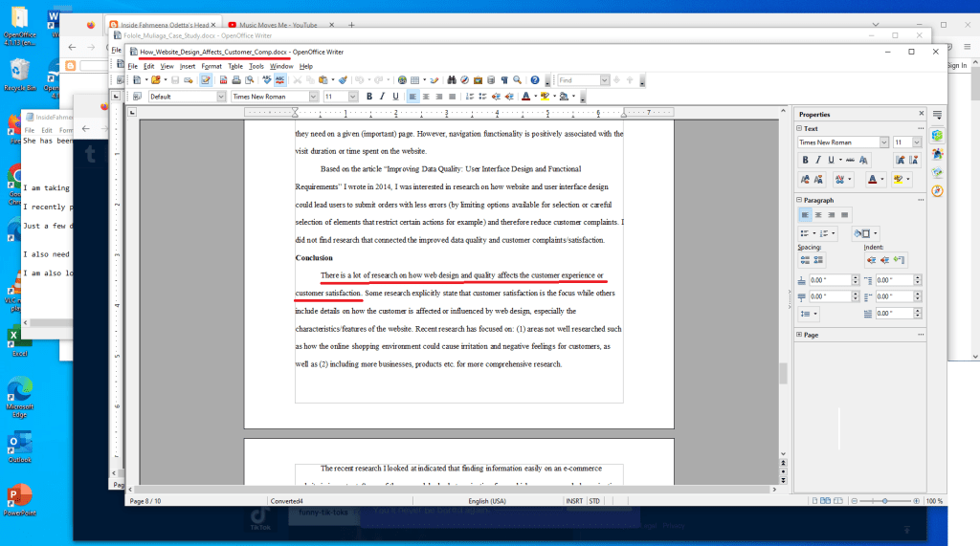Open the Format menu
The image size is (980, 546).
[x=211, y=66]
